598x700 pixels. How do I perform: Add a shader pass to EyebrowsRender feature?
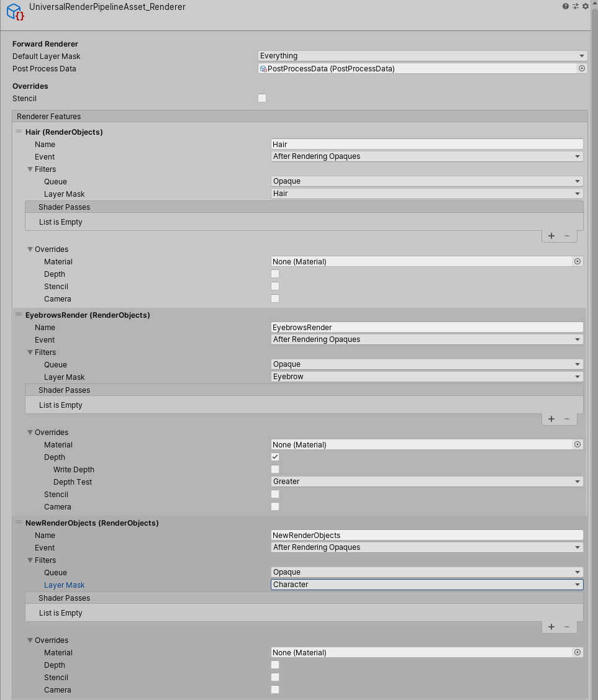point(551,419)
